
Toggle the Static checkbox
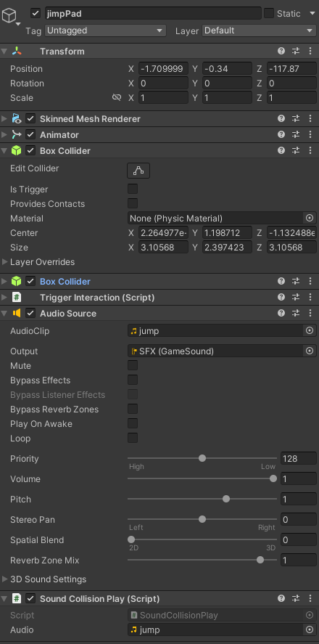269,13
